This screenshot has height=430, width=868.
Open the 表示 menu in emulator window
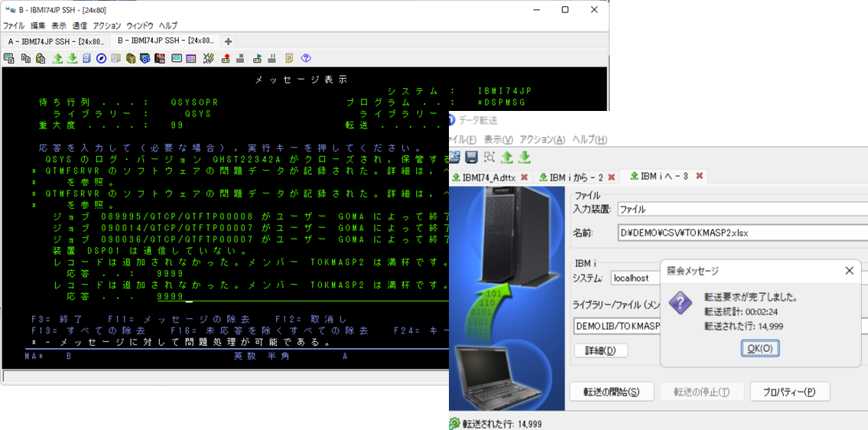(x=59, y=25)
